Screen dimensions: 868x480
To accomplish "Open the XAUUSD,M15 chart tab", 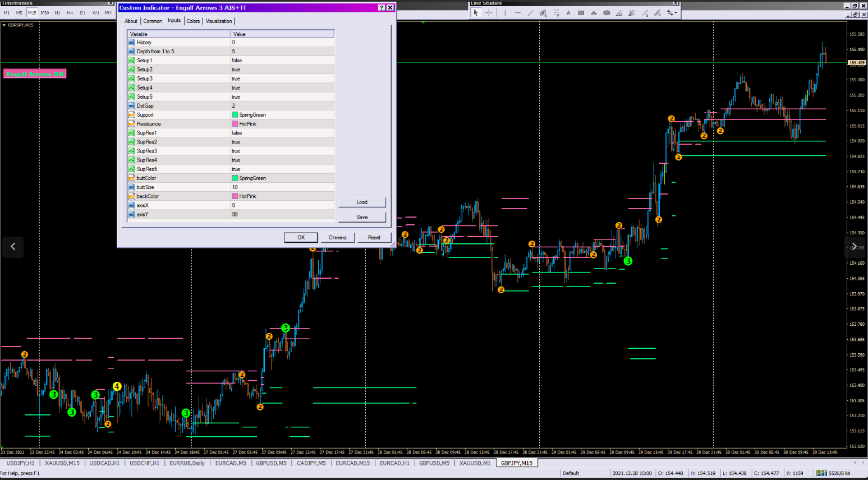I will 62,463.
